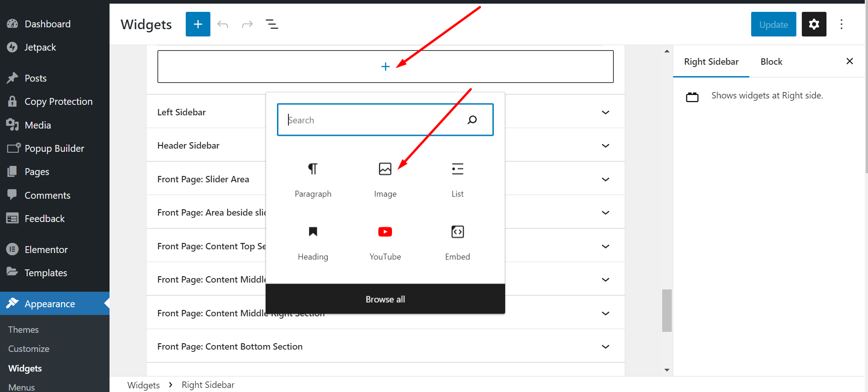868x392 pixels.
Task: Click the blue block inserter toggle
Action: [x=198, y=24]
